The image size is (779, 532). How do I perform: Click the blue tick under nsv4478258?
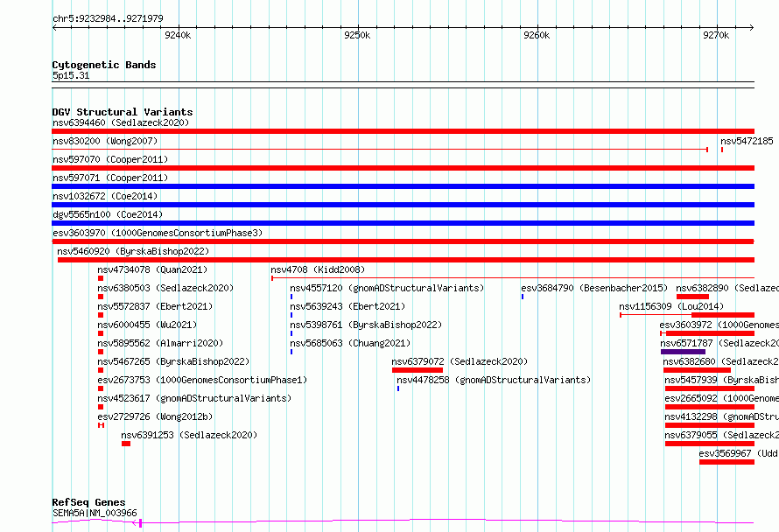pyautogui.click(x=398, y=388)
